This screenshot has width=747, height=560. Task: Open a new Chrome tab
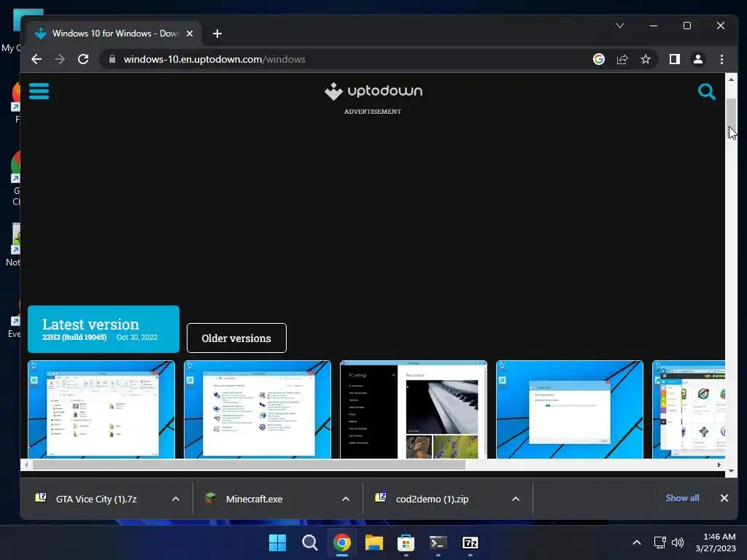[x=217, y=34]
